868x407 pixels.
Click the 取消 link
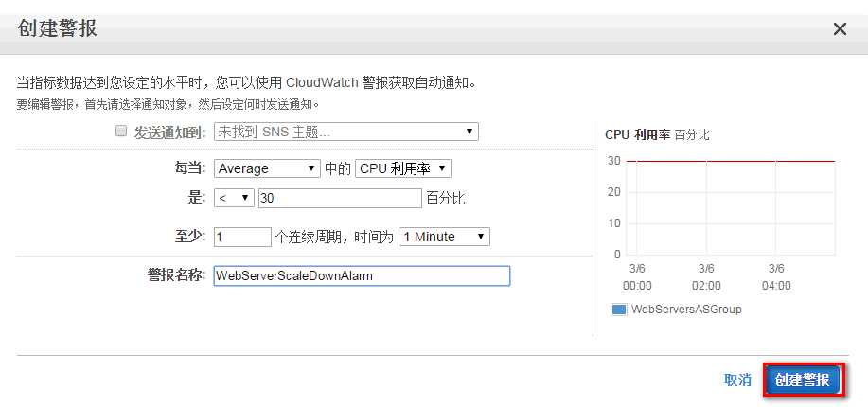coord(738,380)
